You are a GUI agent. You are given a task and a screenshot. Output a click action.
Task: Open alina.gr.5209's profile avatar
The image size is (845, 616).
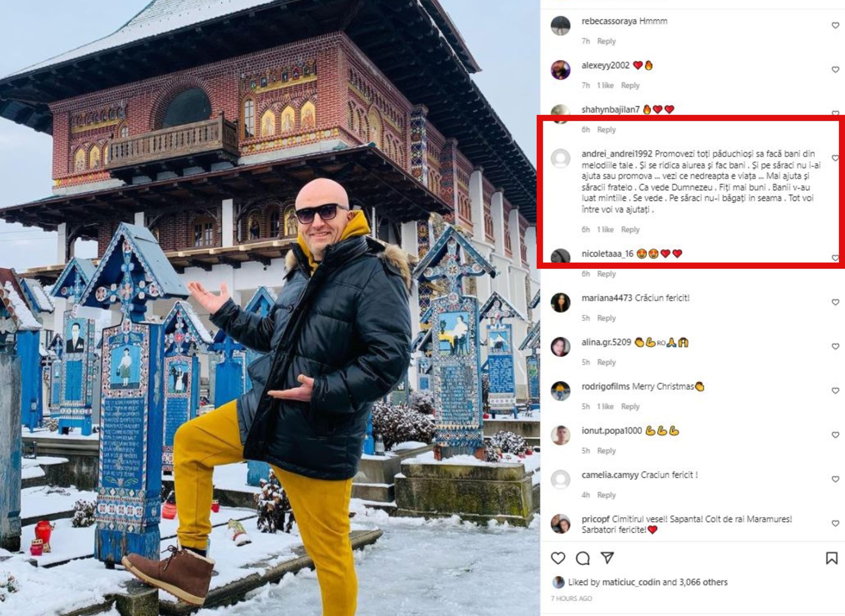pos(560,347)
